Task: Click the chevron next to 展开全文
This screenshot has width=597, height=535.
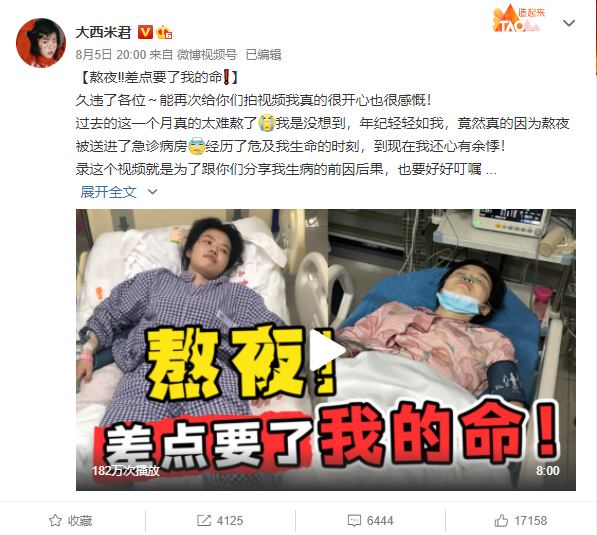Action: click(x=152, y=192)
